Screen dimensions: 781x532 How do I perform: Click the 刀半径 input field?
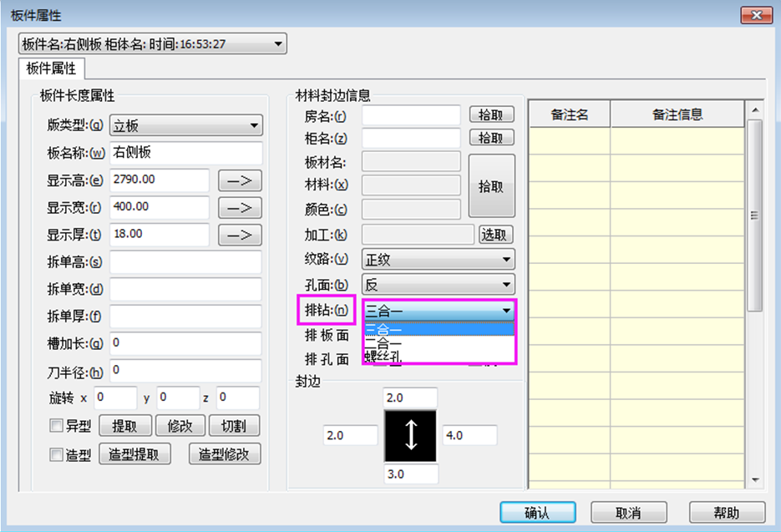pos(185,371)
